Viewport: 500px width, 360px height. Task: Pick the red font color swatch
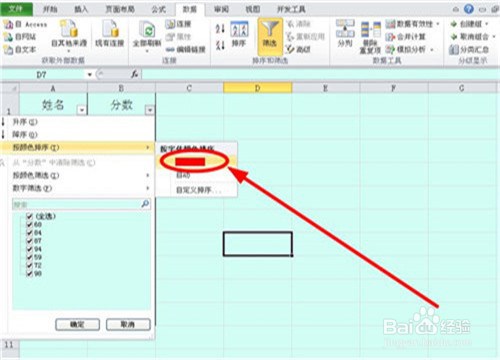tap(190, 162)
